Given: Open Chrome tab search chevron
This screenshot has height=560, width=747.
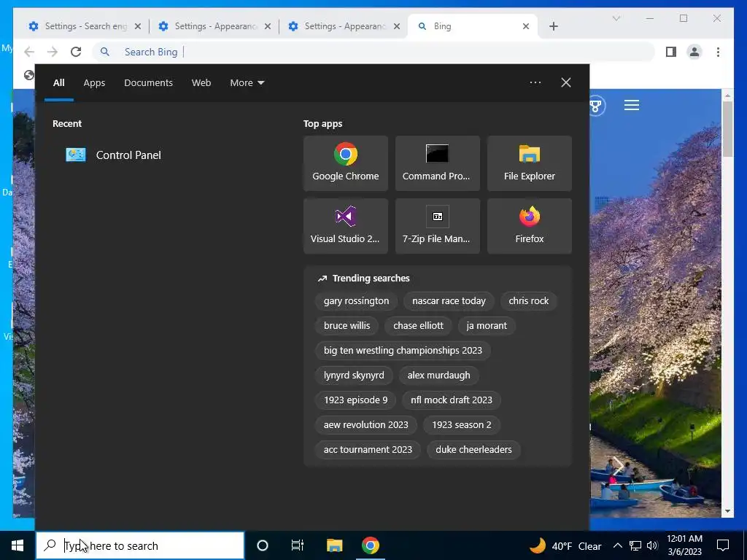Looking at the screenshot, I should pos(616,18).
